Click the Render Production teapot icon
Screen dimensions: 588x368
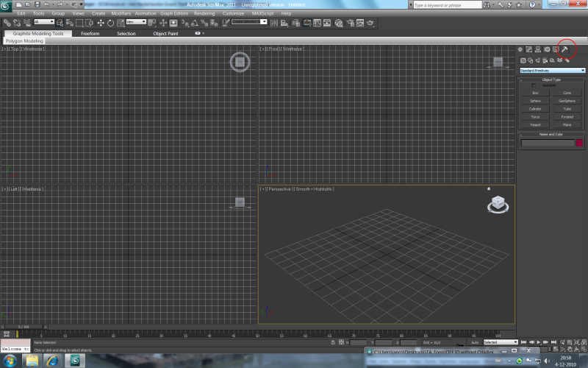pyautogui.click(x=370, y=23)
